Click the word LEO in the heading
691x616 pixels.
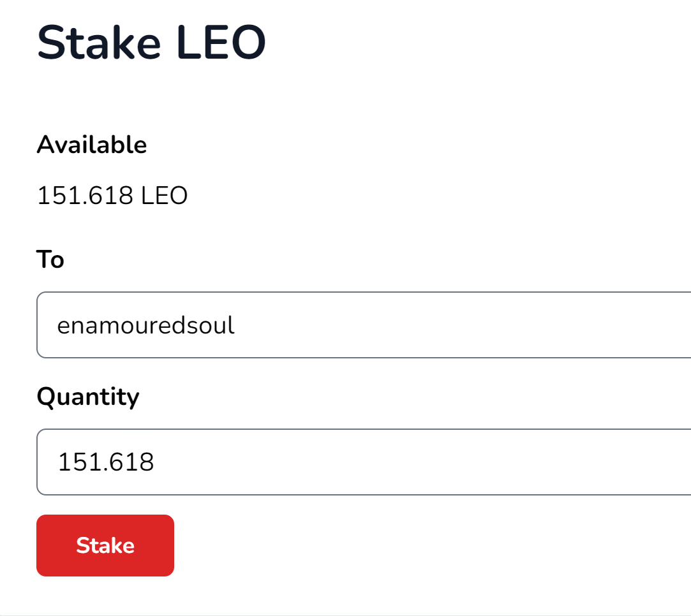pos(221,42)
